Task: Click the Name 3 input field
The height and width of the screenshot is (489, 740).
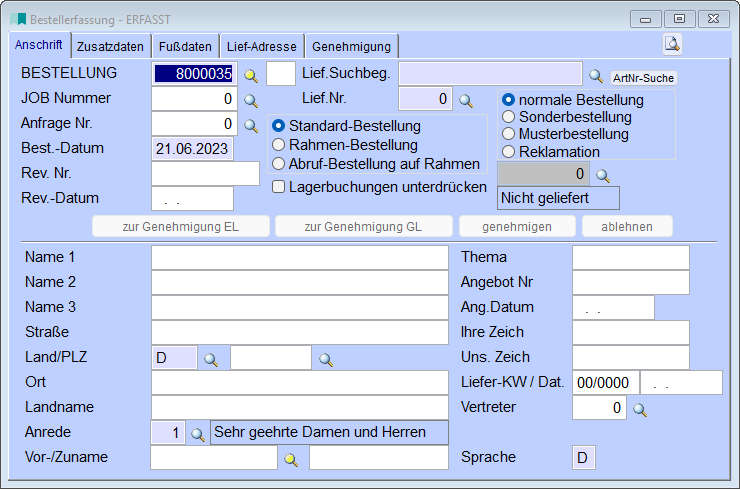Action: pyautogui.click(x=300, y=308)
